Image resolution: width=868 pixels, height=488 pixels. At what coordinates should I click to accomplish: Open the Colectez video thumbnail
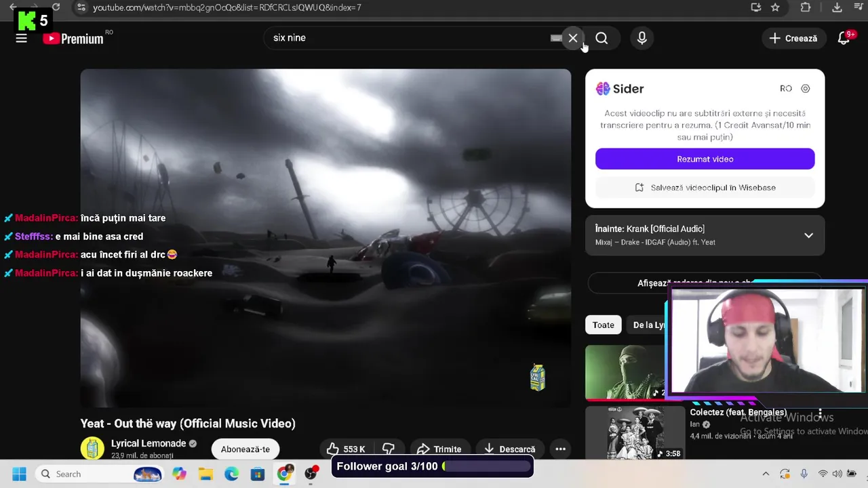635,434
